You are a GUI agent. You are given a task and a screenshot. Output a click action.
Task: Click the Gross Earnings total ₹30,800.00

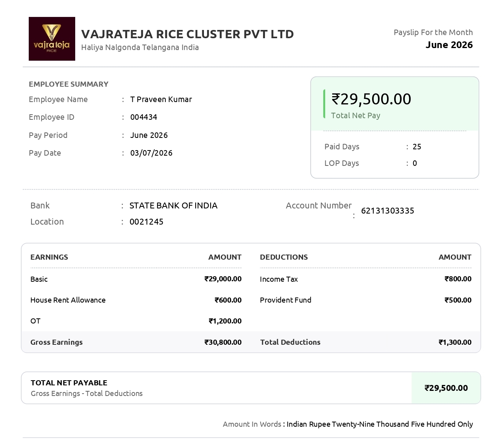223,342
